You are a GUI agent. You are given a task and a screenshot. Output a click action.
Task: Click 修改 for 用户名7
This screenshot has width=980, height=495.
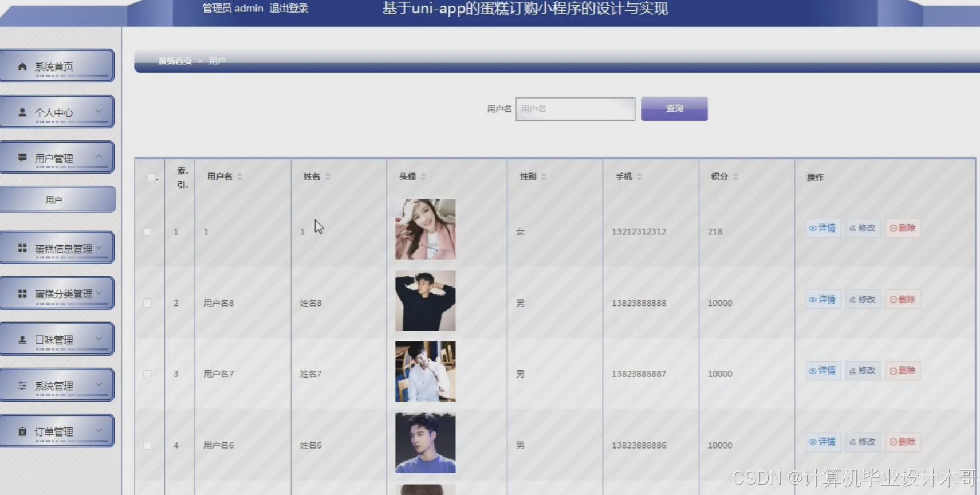pyautogui.click(x=863, y=371)
